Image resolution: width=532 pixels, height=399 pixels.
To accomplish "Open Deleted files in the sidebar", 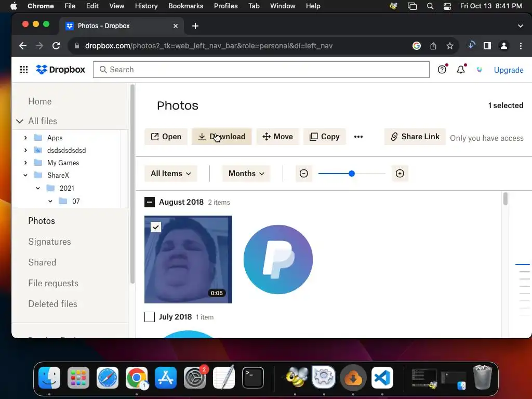I will [52, 304].
